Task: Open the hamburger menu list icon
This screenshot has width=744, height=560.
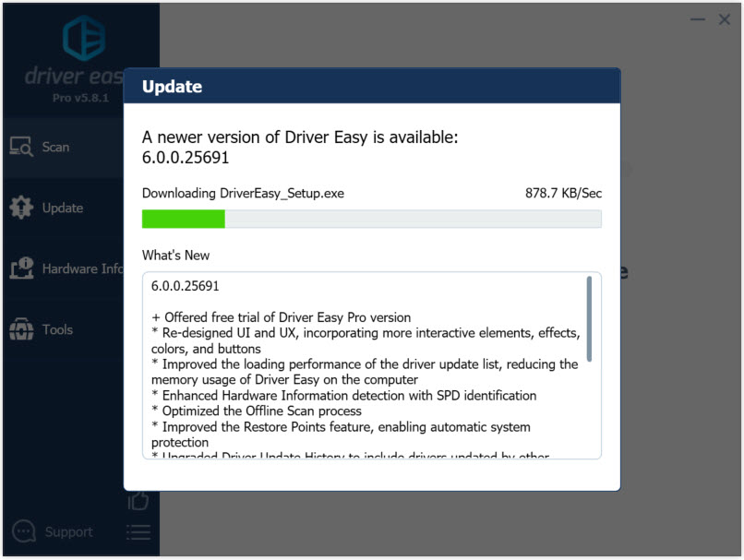Action: click(138, 532)
